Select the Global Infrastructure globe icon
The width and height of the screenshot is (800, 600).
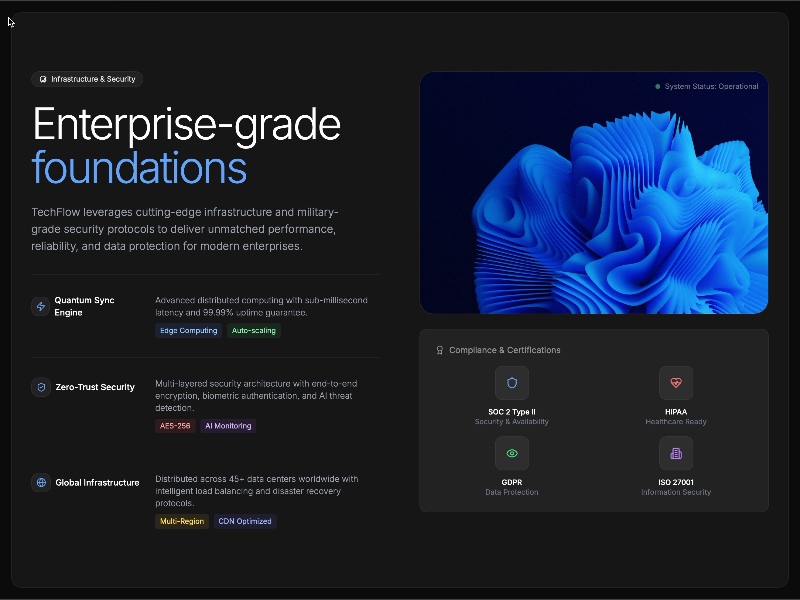point(40,482)
